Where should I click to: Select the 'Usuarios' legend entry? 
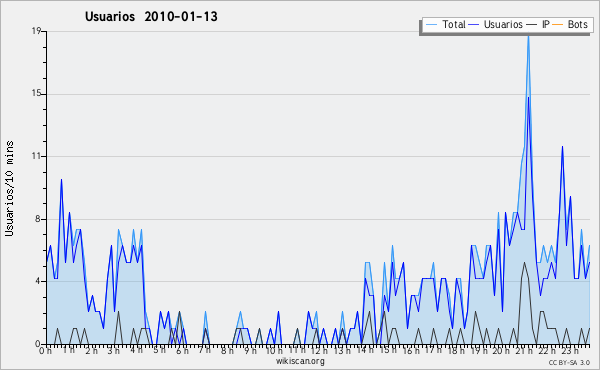click(503, 24)
